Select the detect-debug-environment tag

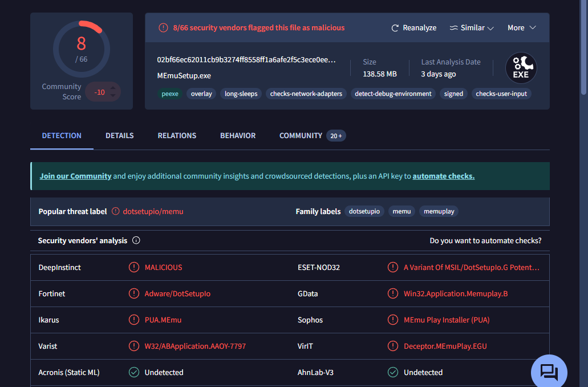point(393,94)
